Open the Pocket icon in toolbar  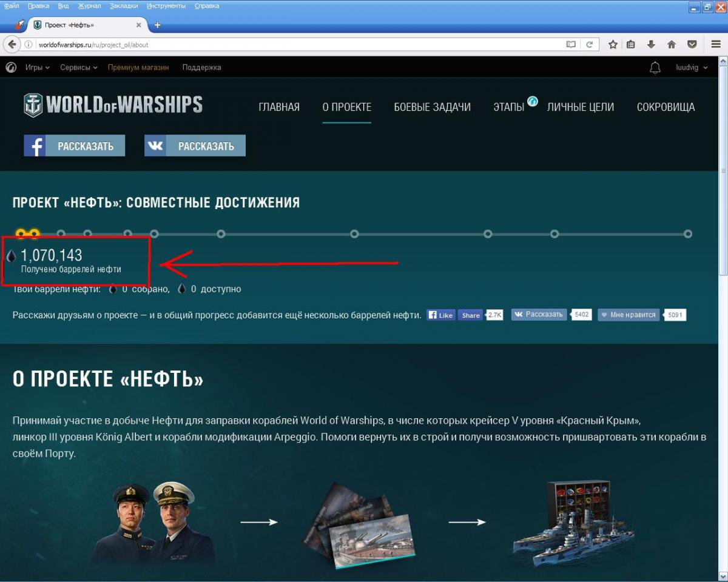click(x=692, y=44)
